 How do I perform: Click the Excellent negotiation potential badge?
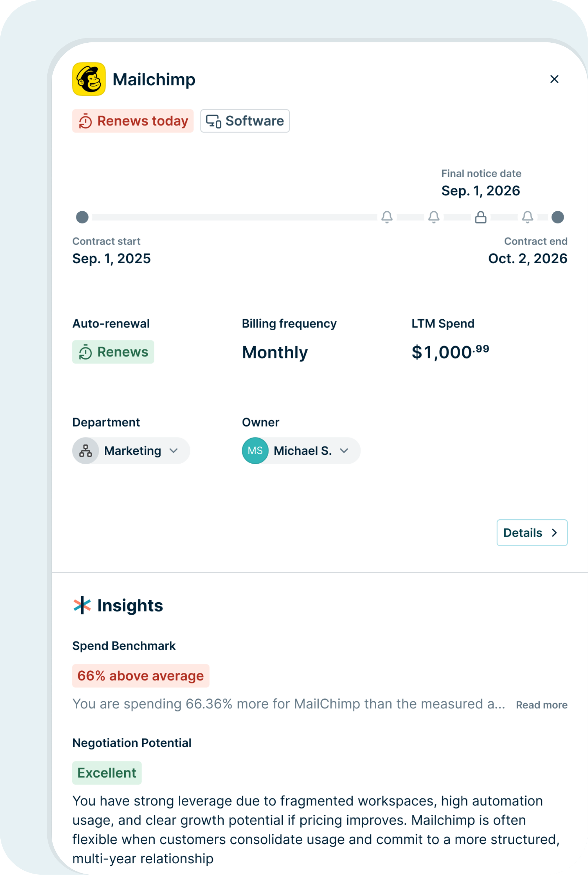pos(107,773)
